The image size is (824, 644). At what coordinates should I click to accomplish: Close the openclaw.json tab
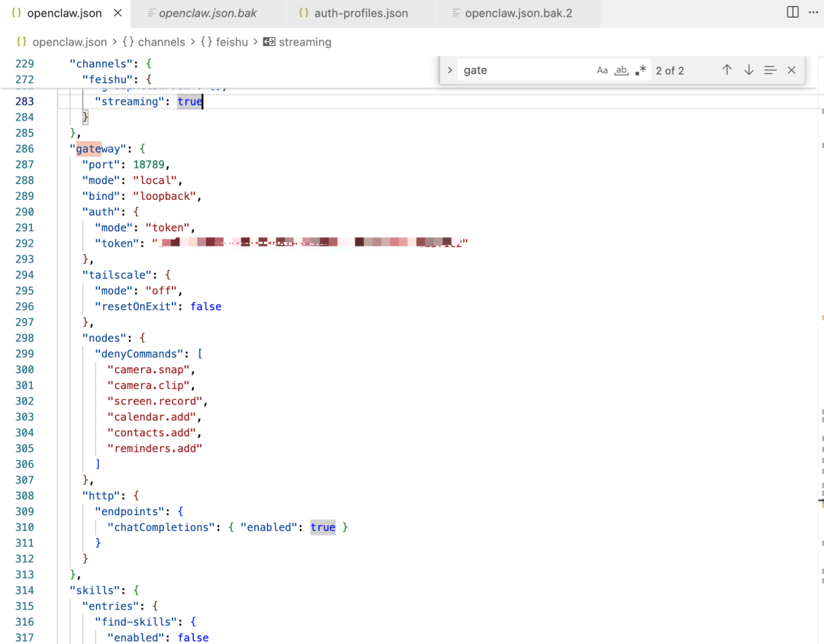pos(117,13)
